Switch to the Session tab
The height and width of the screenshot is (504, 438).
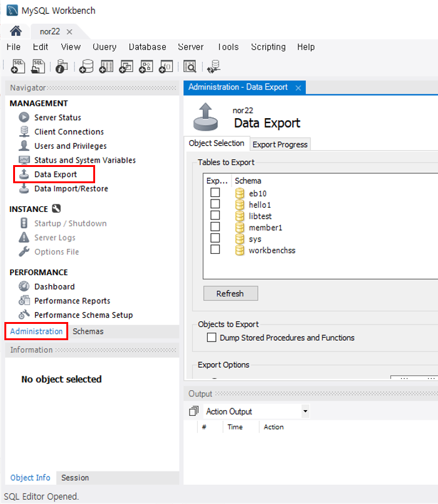[75, 478]
